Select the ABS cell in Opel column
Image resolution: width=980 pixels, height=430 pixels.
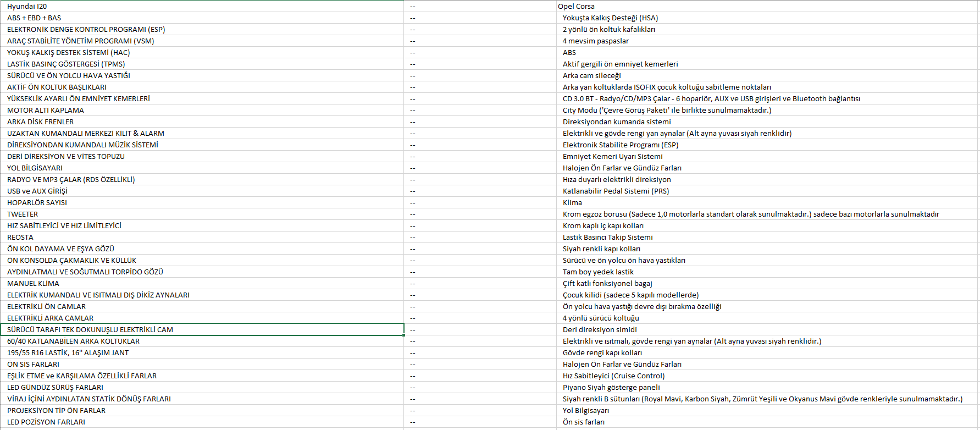[x=767, y=52]
